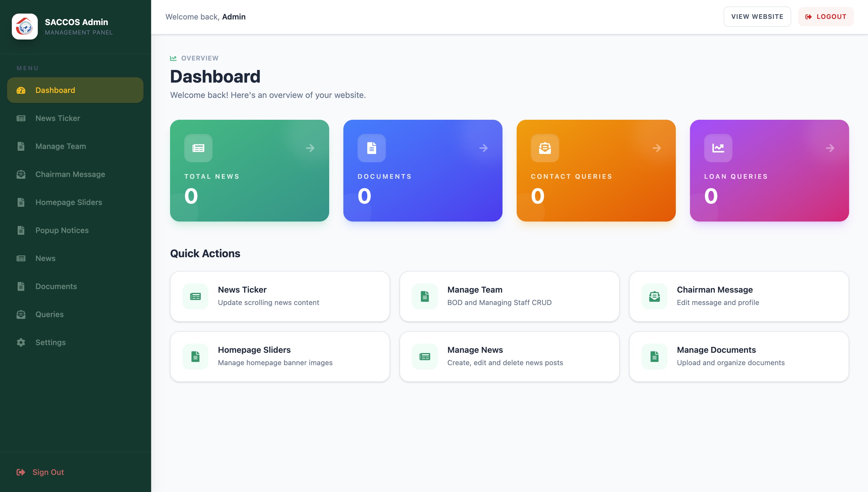
Task: Click the LOGOUT button
Action: pos(826,17)
